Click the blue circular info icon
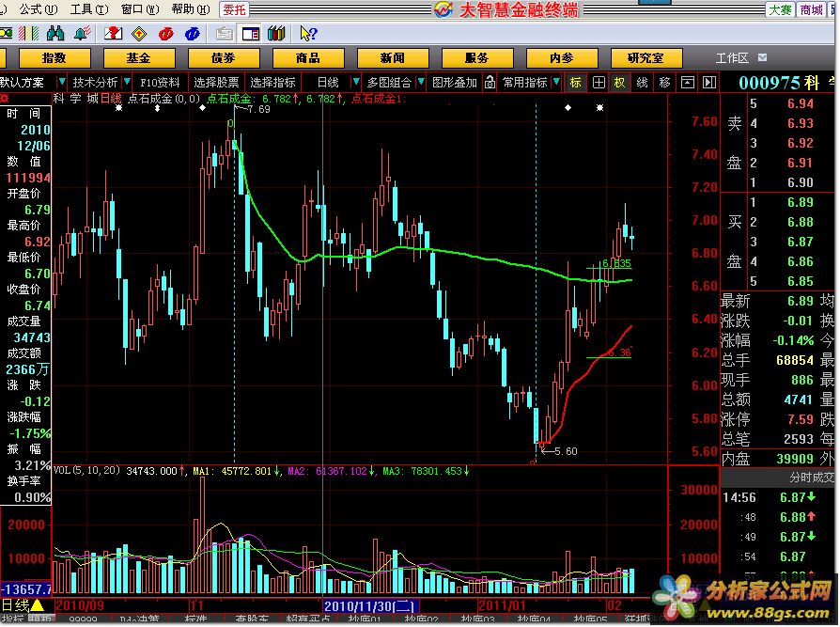This screenshot has width=840, height=627. (x=192, y=34)
